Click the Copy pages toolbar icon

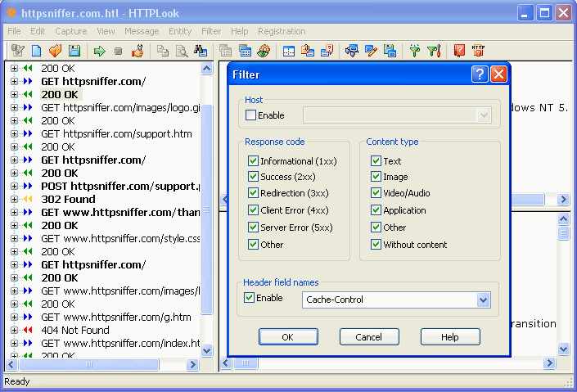(x=163, y=51)
